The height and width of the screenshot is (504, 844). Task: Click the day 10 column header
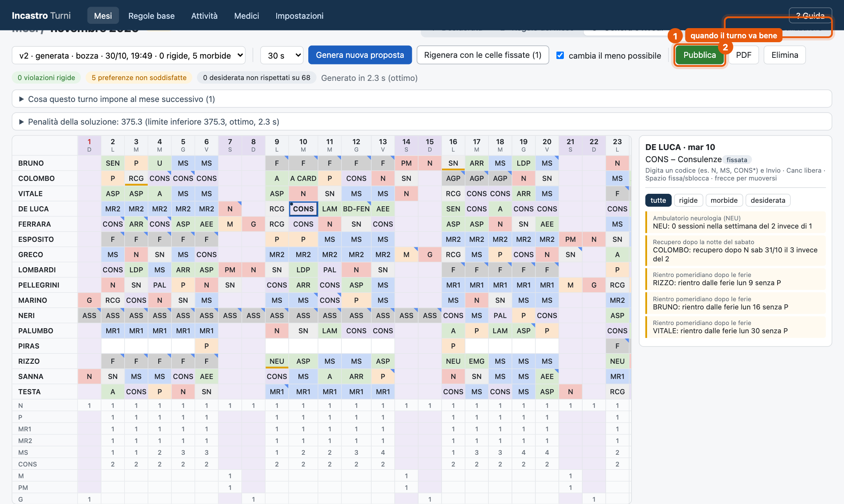(303, 145)
